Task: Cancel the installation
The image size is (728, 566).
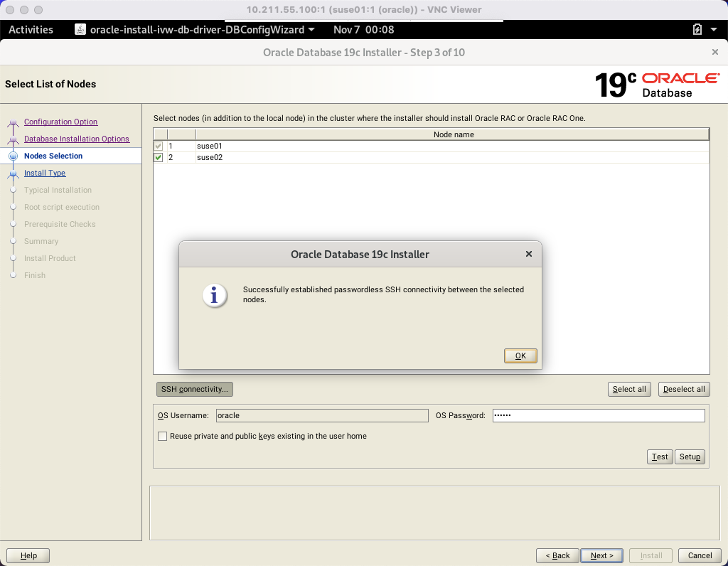Action: click(700, 555)
